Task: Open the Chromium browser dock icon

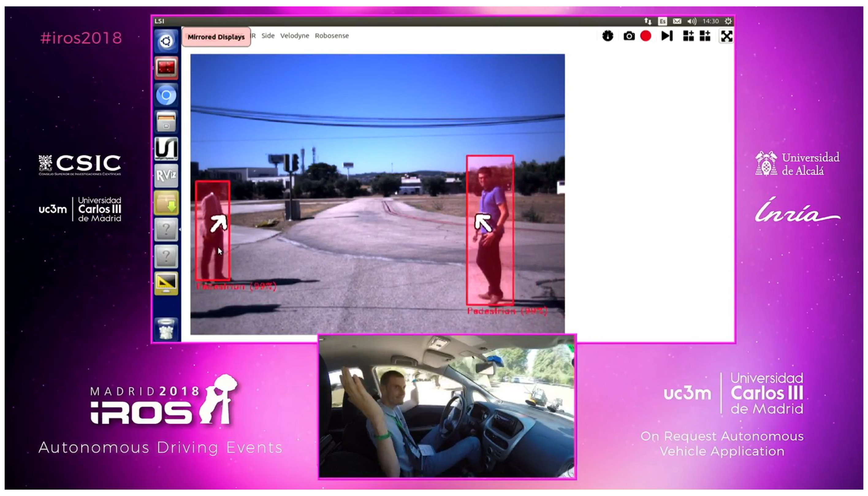Action: [x=166, y=95]
